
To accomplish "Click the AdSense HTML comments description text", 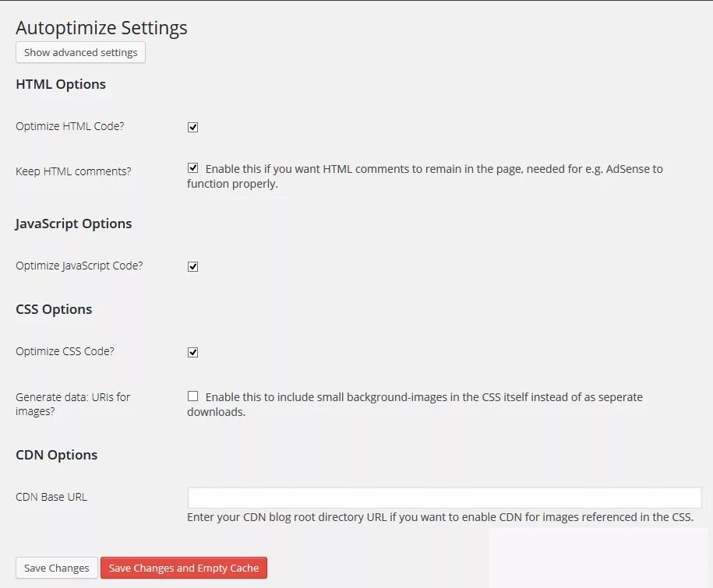I will (x=425, y=176).
